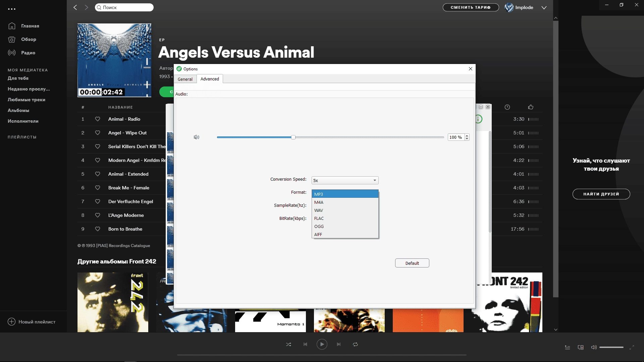644x362 pixels.
Task: Click СМЕНИТЬ ТАРИФ button
Action: [x=471, y=7]
